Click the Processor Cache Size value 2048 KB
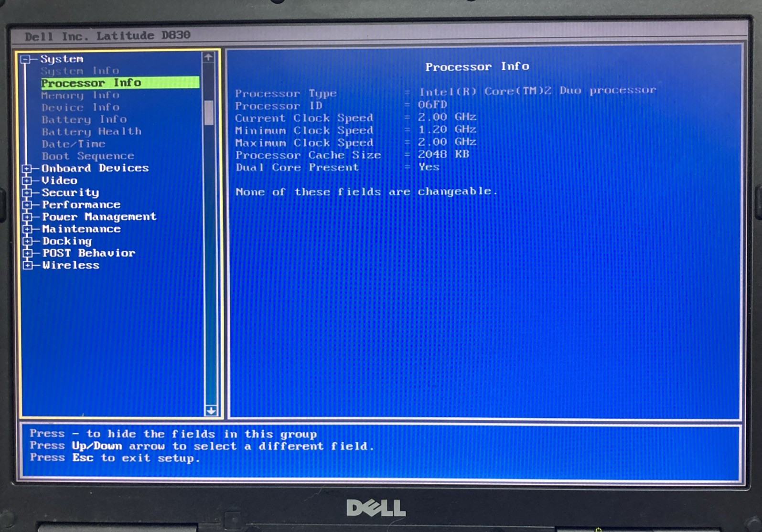 pyautogui.click(x=443, y=154)
